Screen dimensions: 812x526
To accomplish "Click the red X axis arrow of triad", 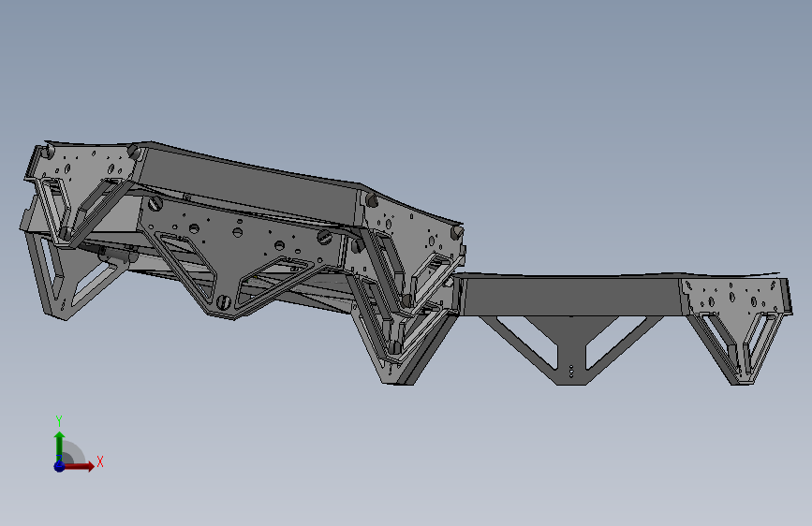I will tap(80, 466).
